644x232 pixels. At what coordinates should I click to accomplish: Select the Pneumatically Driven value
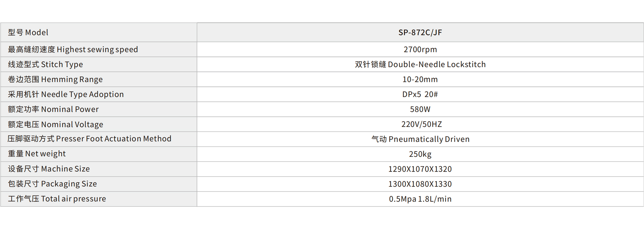pyautogui.click(x=420, y=139)
